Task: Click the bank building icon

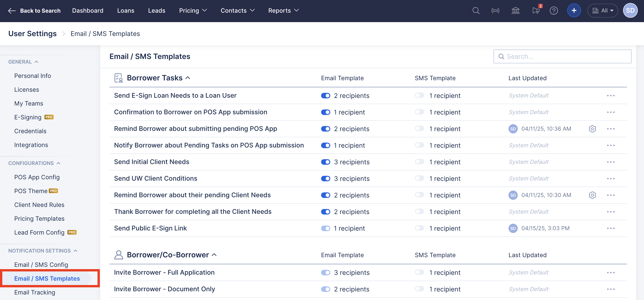Action: (515, 11)
